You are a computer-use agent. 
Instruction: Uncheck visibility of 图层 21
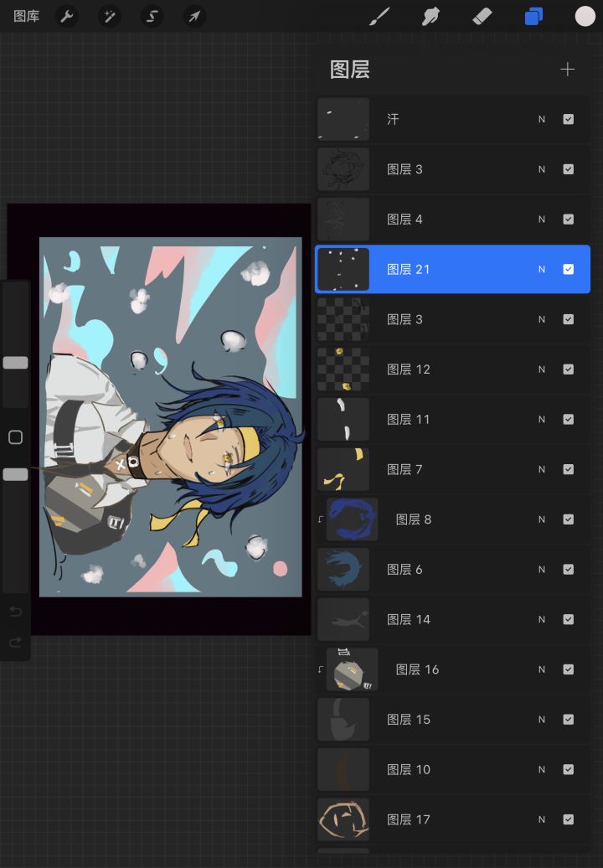(568, 269)
